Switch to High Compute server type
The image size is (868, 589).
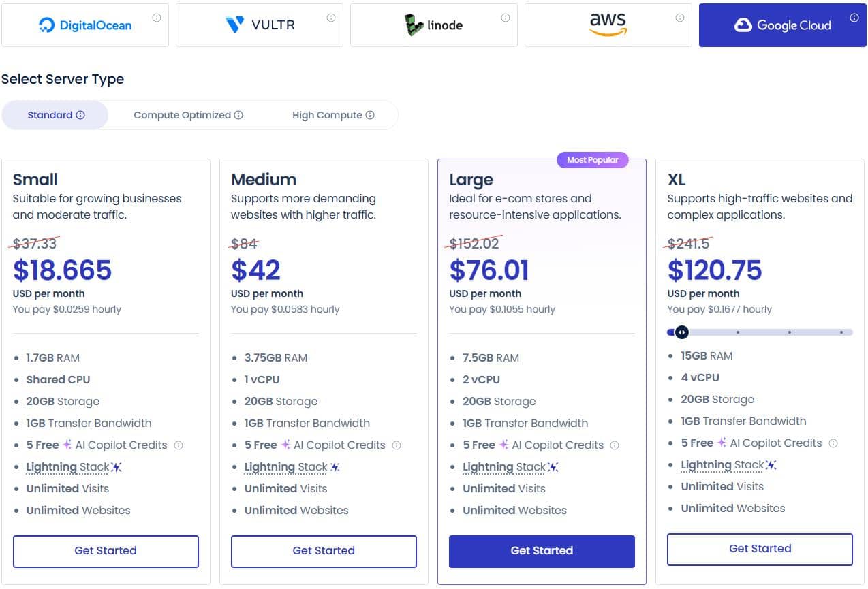click(x=333, y=115)
